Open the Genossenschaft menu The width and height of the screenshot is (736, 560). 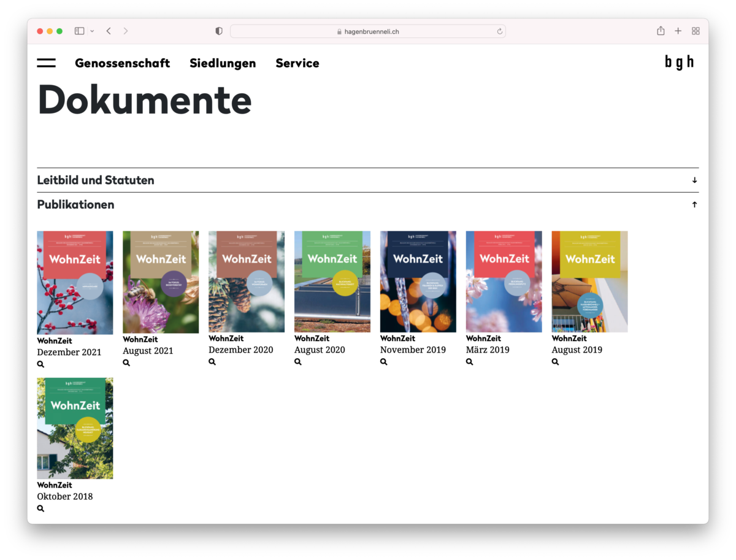tap(122, 63)
